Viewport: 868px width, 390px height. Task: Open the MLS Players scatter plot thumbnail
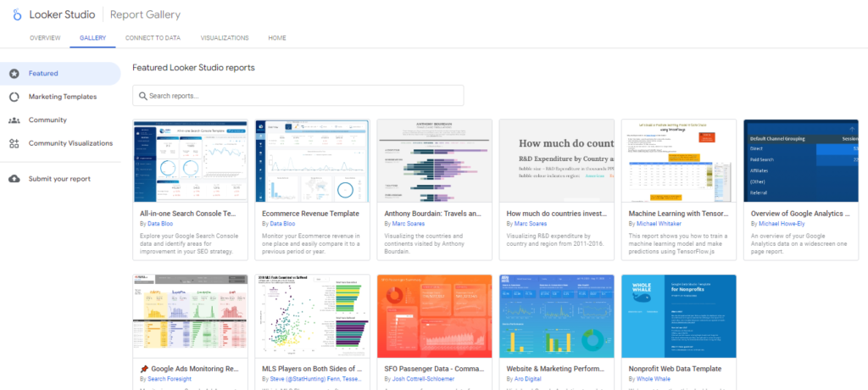pos(312,316)
